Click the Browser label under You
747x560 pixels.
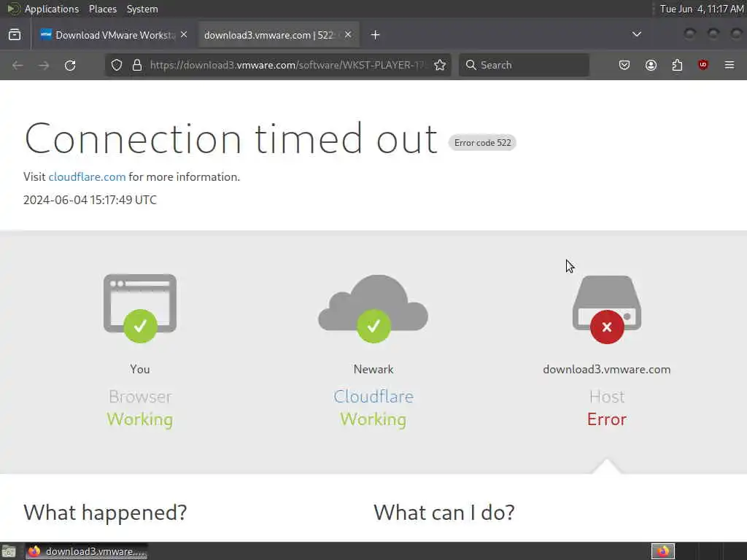click(140, 397)
